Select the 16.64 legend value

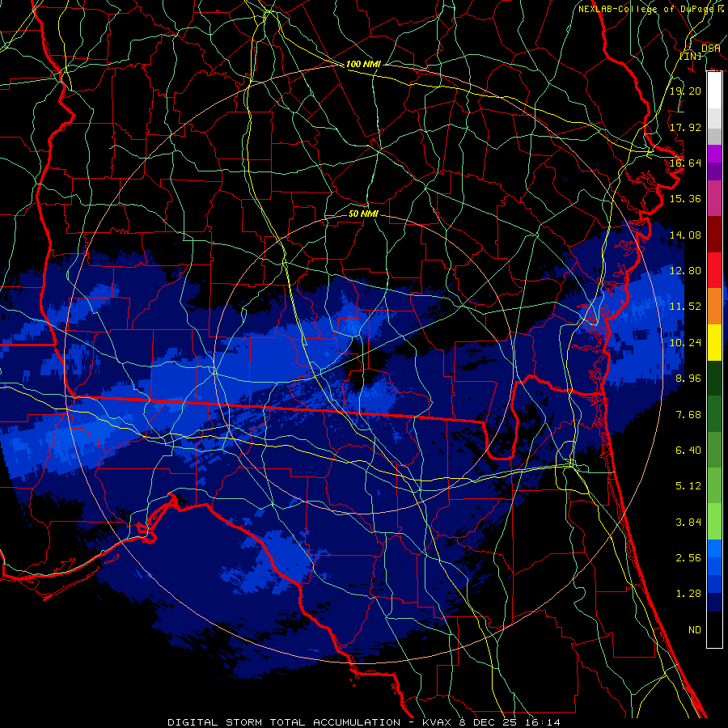685,163
